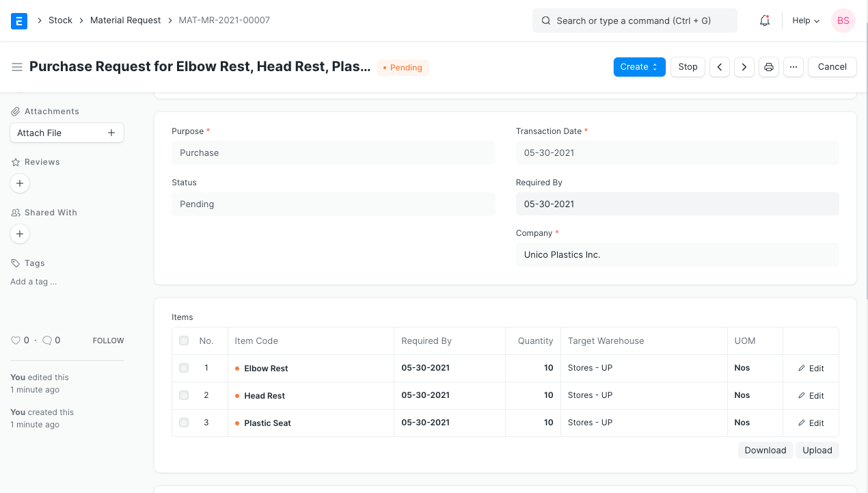This screenshot has height=493, width=868.
Task: Click the print icon
Action: click(x=769, y=67)
